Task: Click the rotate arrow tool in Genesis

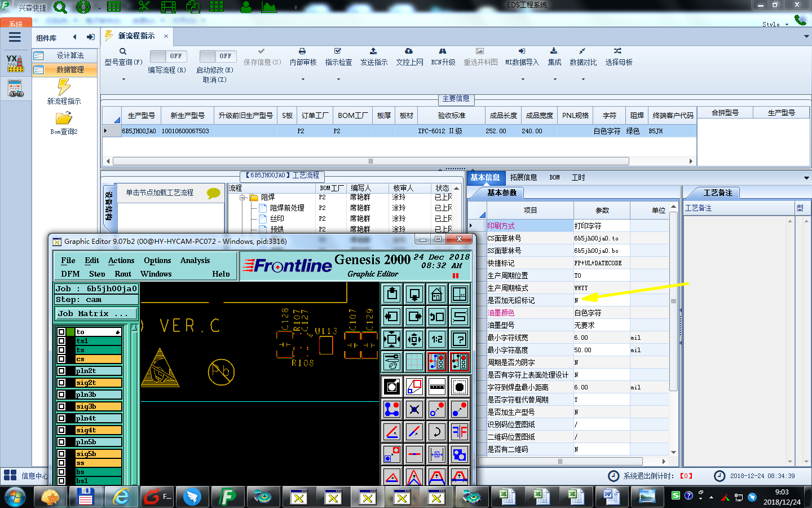Action: pos(437,432)
